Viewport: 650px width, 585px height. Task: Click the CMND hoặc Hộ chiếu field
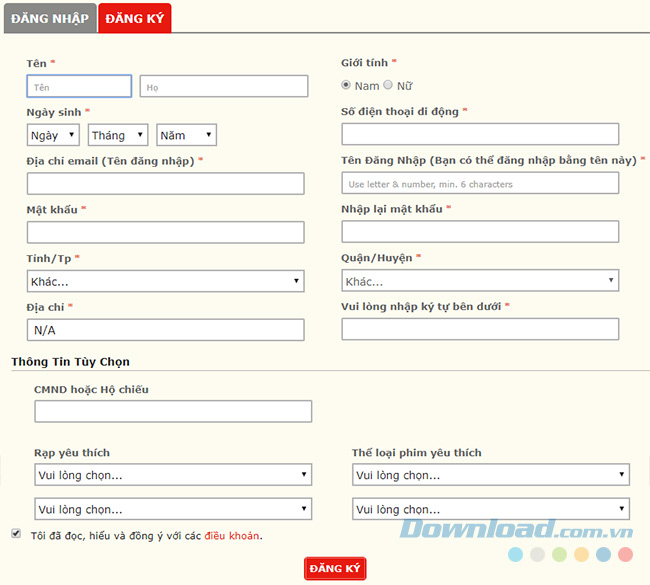click(x=173, y=411)
